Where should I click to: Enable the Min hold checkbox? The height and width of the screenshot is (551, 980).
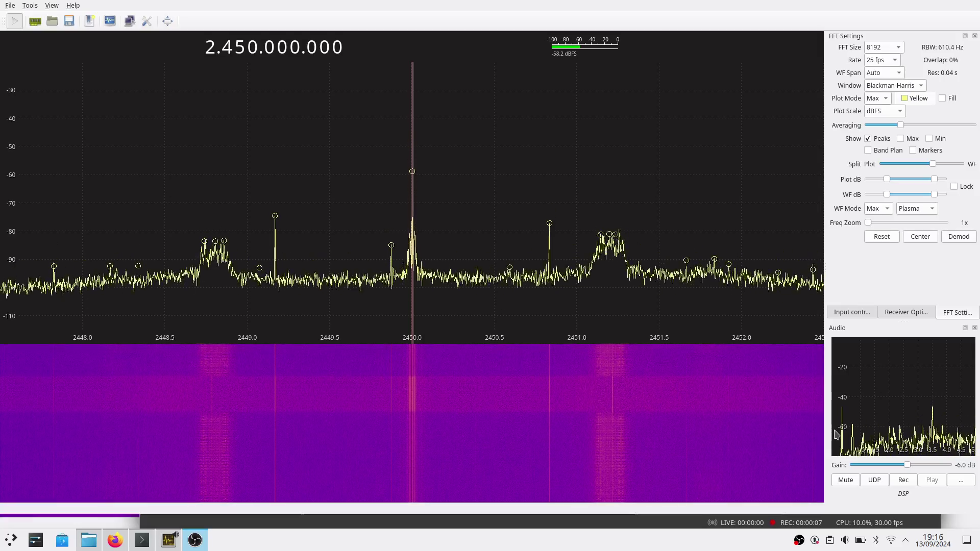(x=929, y=139)
